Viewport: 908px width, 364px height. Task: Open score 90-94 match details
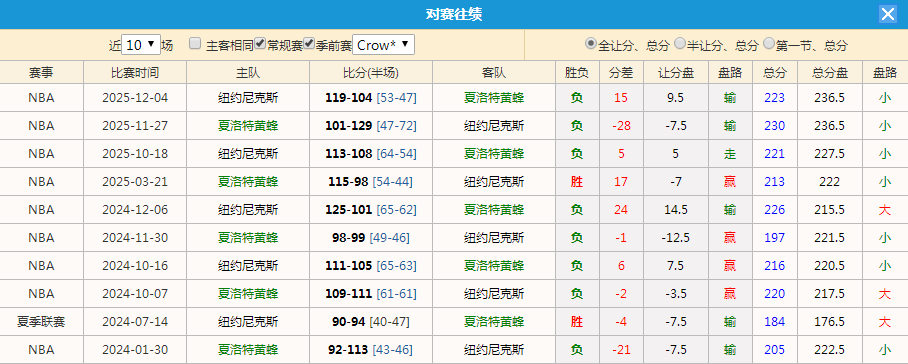pyautogui.click(x=349, y=322)
